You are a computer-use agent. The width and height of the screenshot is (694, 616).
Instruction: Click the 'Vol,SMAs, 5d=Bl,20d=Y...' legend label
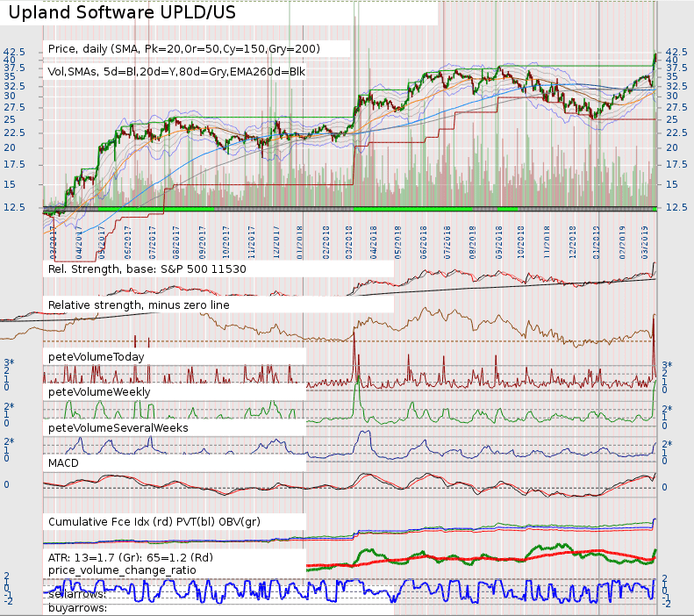coord(176,72)
